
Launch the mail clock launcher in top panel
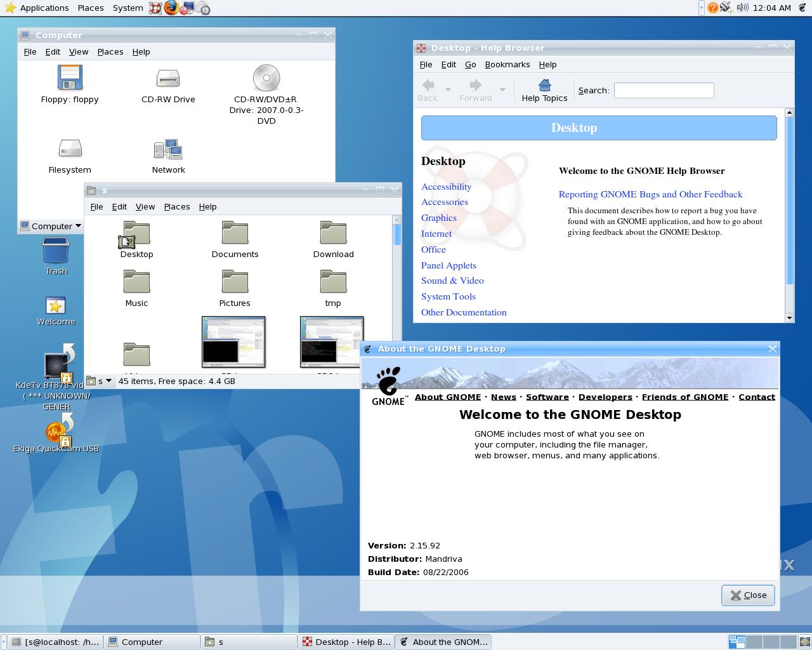(x=203, y=8)
